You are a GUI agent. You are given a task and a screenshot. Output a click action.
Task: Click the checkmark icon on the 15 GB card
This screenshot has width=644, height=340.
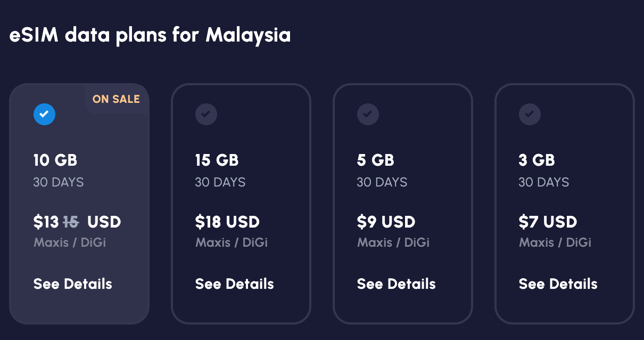click(206, 114)
